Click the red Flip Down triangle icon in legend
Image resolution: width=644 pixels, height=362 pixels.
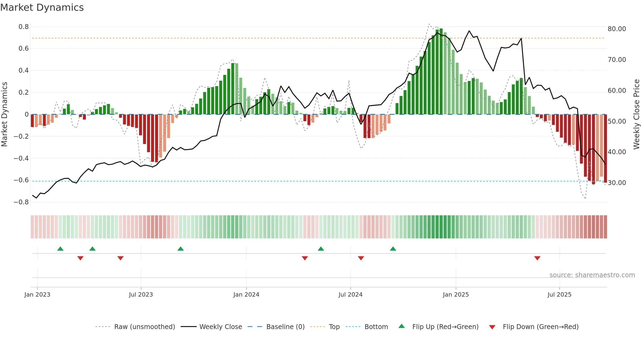[x=492, y=327]
